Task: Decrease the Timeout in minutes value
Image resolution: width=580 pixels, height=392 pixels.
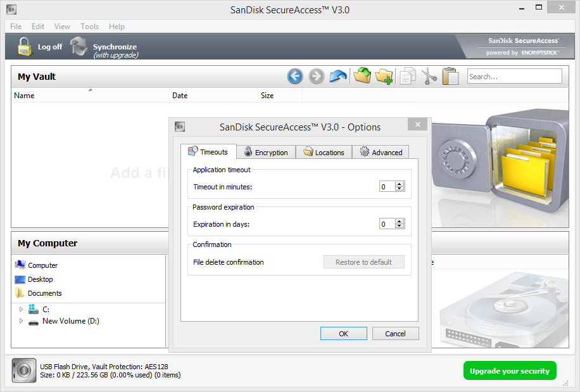Action: [x=399, y=189]
